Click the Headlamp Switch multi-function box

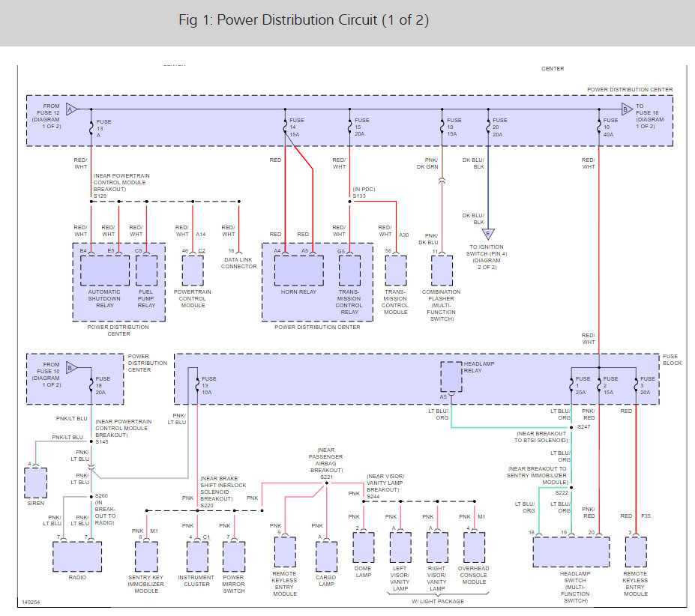[x=571, y=552]
